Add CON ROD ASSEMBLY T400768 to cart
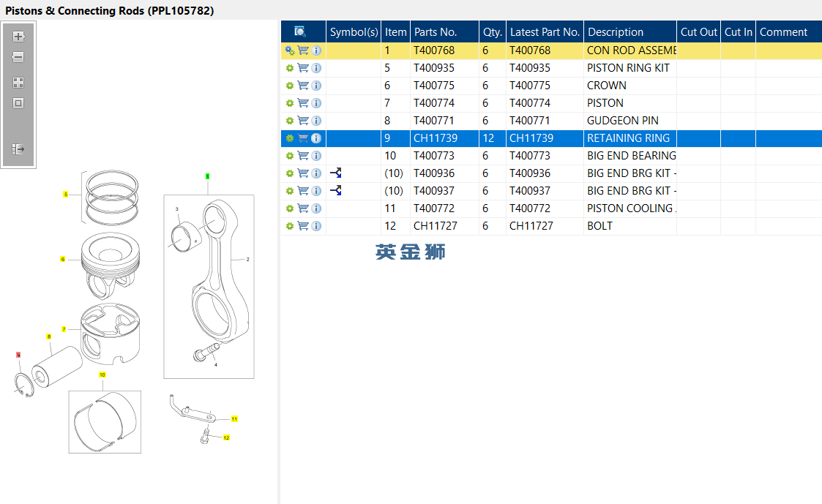Viewport: 822px width, 504px height. 303,50
